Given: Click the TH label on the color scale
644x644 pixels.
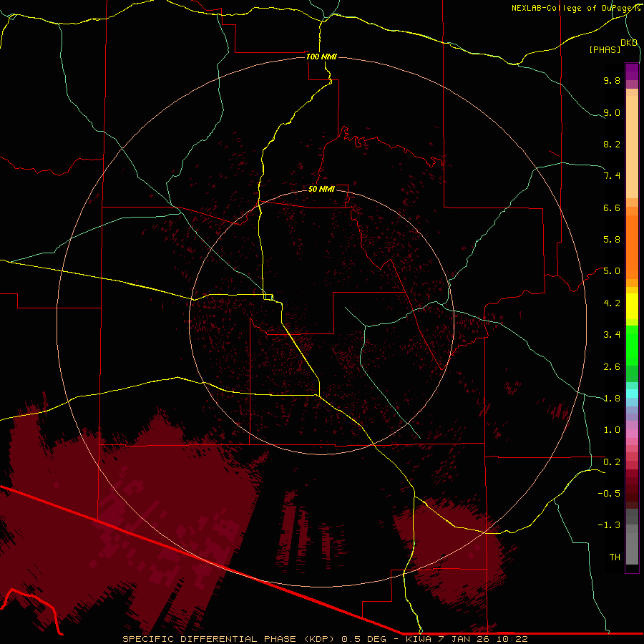Looking at the screenshot, I should click(x=615, y=557).
